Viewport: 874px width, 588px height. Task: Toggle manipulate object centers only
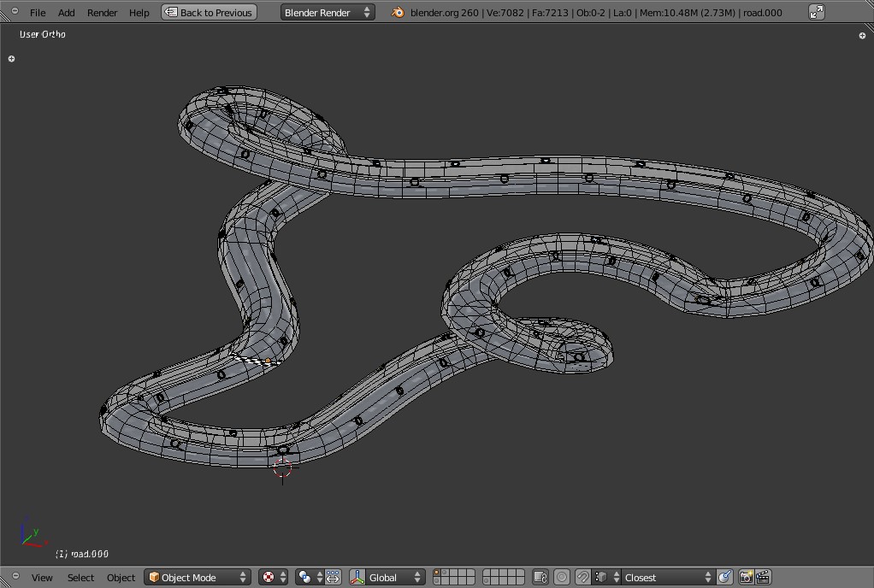coord(333,578)
